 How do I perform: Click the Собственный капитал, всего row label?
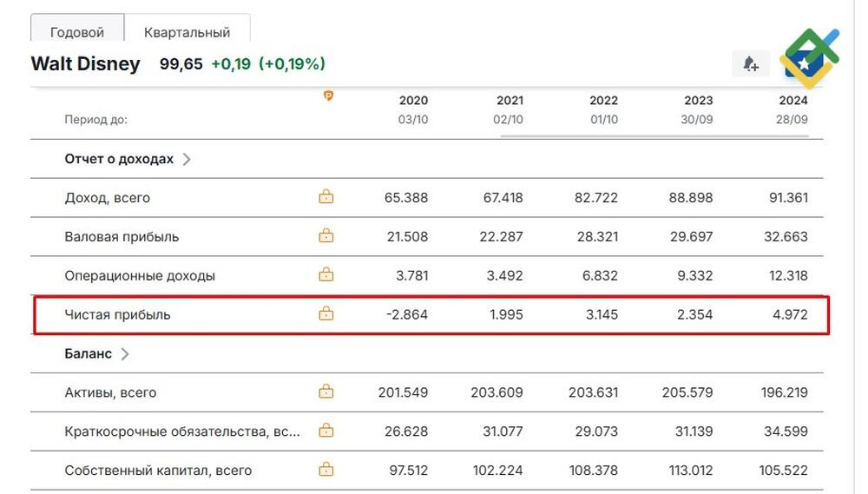coord(158,471)
